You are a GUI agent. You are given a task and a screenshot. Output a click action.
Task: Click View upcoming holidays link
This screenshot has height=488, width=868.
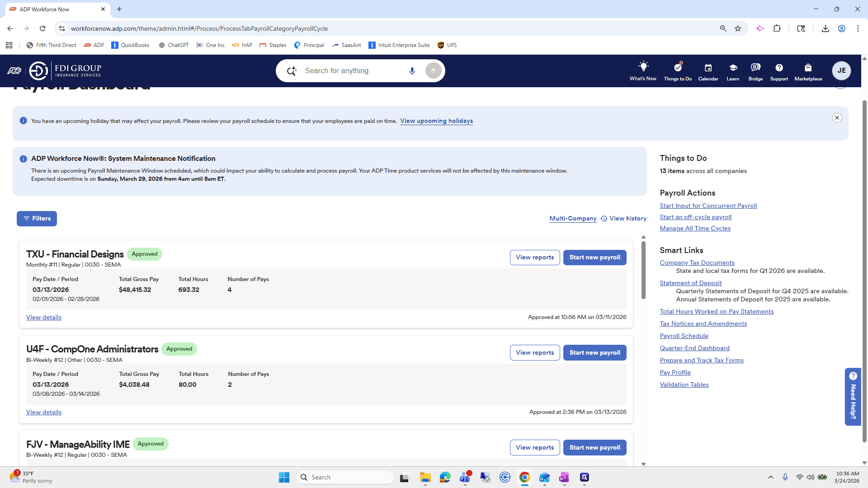[x=436, y=121]
